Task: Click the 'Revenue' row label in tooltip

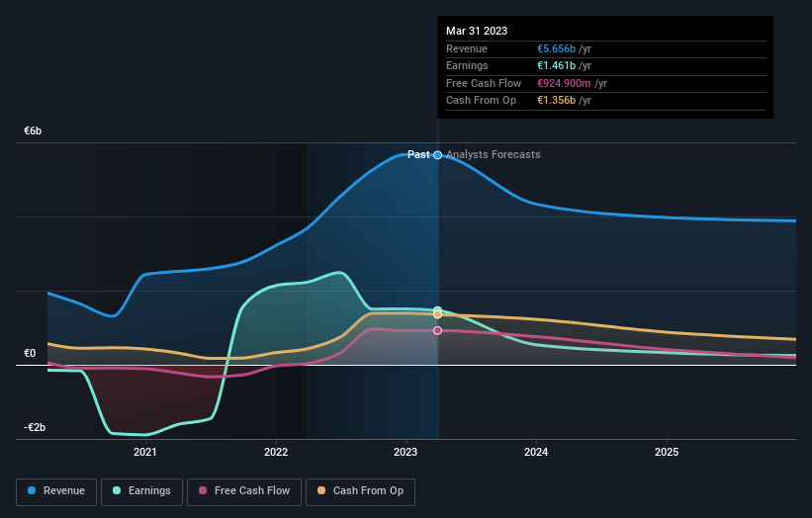Action: 467,48
